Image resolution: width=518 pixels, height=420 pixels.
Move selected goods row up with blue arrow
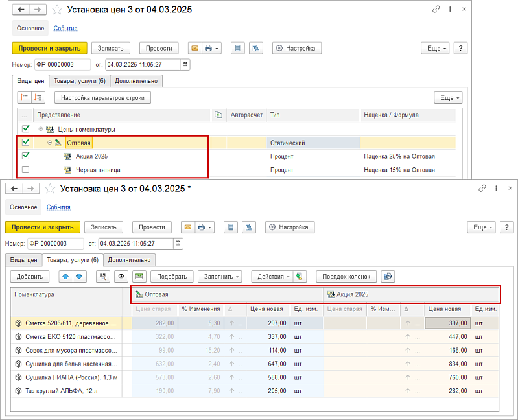point(65,276)
